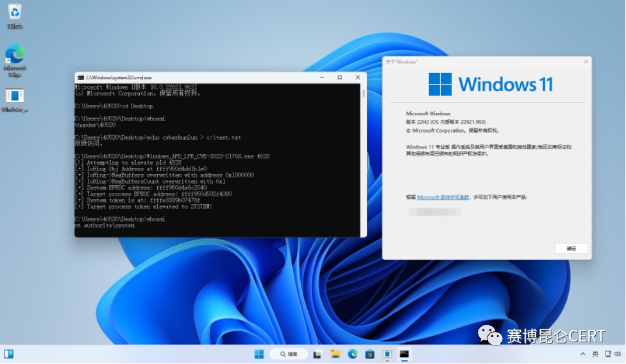Minimize the cmd.exe window

pos(322,78)
